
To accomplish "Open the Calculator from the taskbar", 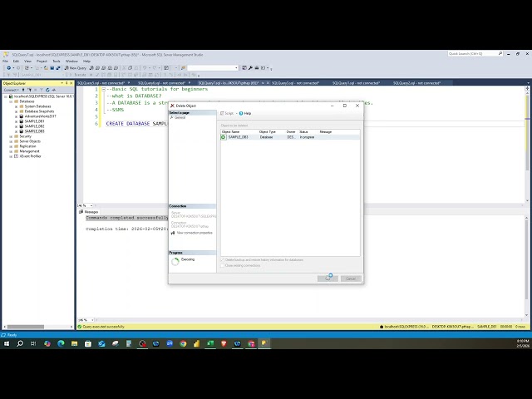I will tap(129, 343).
